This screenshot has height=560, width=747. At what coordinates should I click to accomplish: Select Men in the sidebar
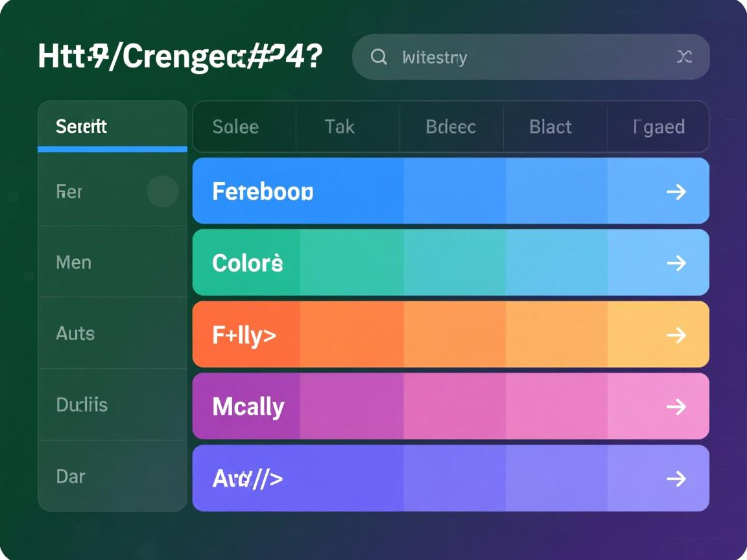point(74,262)
